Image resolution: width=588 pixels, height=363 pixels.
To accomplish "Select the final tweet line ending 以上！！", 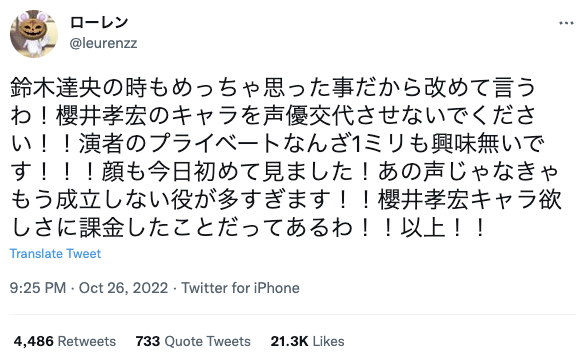I will (x=248, y=228).
